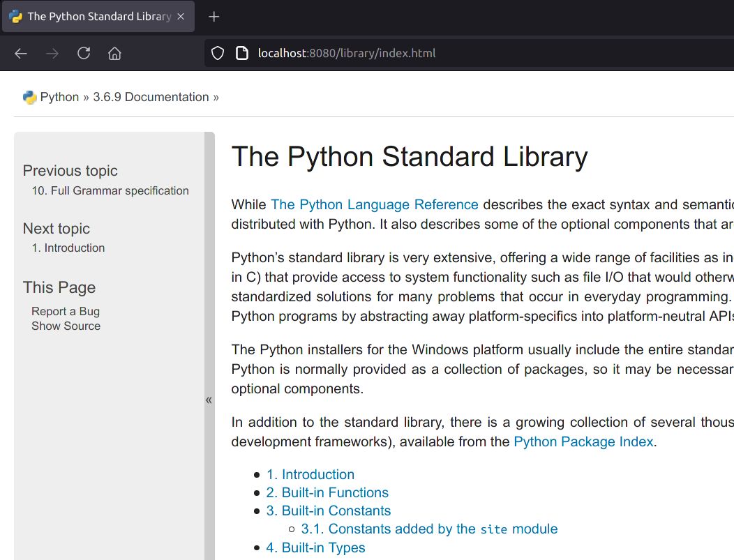Open 2. Built-in Functions entry
Screen dimensions: 734x560
(x=327, y=492)
